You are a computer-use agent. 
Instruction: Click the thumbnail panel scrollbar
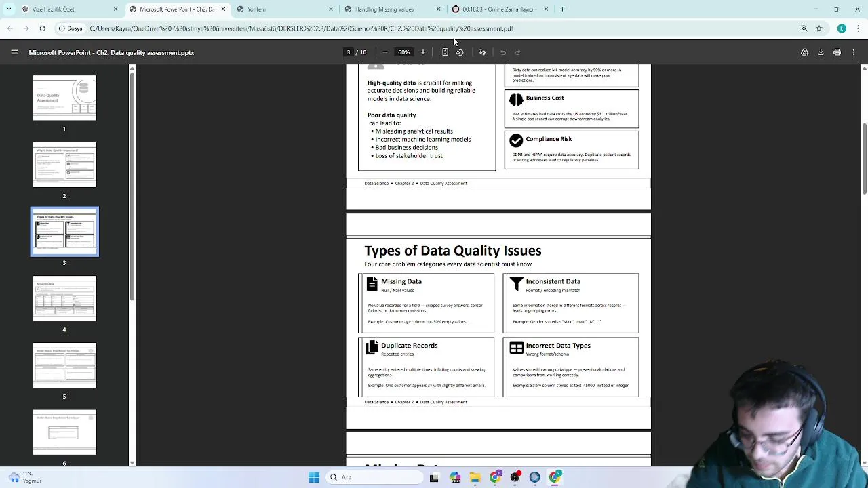point(132,186)
